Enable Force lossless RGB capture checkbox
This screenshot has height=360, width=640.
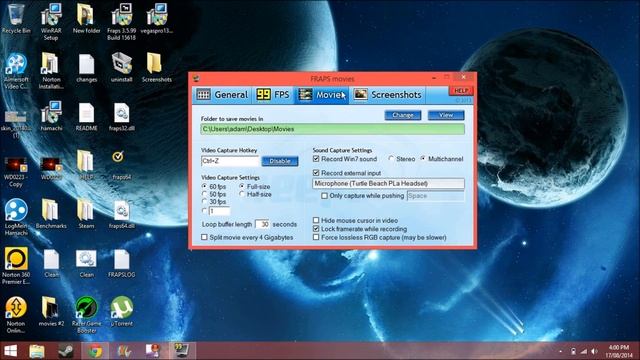(316, 237)
